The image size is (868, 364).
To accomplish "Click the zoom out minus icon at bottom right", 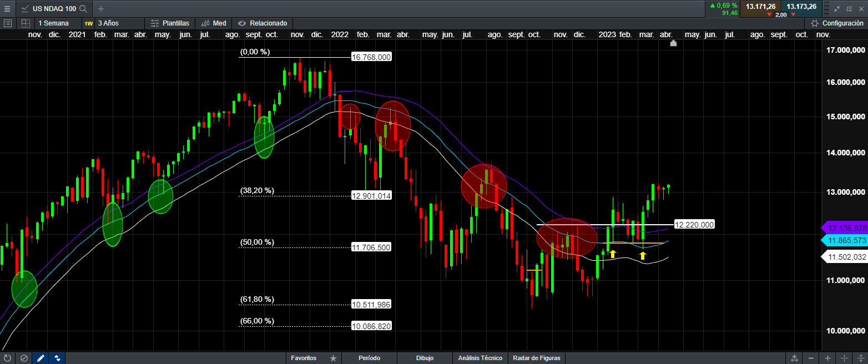I will pyautogui.click(x=811, y=358).
